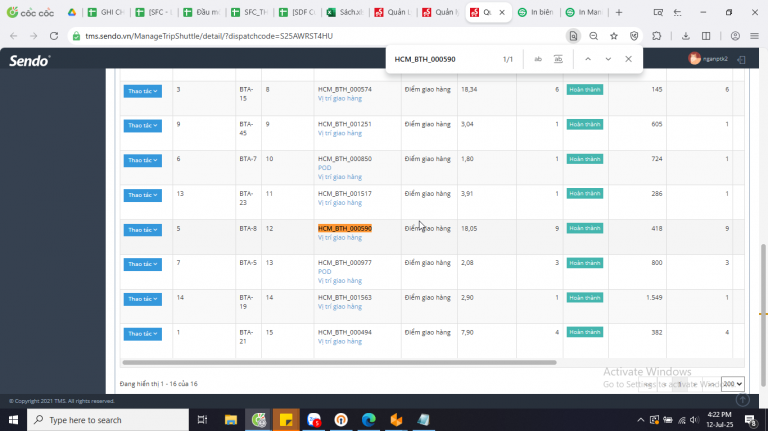Viewport: 768px width, 431px height.
Task: Expand Thao tác dropdown for HCM_BTH_000590
Action: (x=143, y=230)
